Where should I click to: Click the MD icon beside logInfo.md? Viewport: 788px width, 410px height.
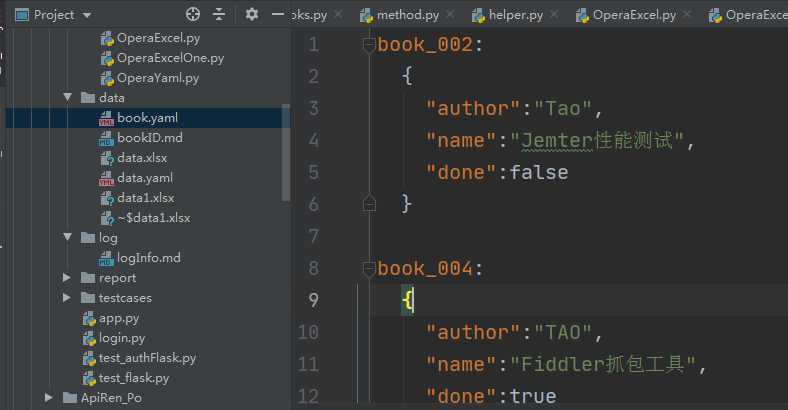pyautogui.click(x=107, y=259)
